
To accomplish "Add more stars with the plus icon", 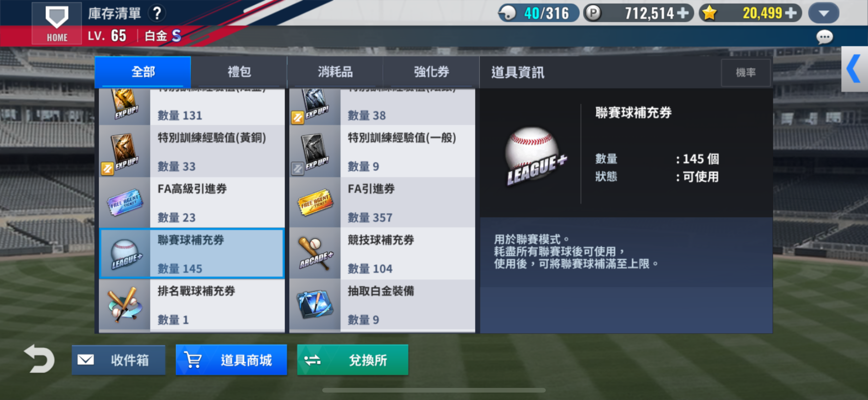I will coord(791,13).
